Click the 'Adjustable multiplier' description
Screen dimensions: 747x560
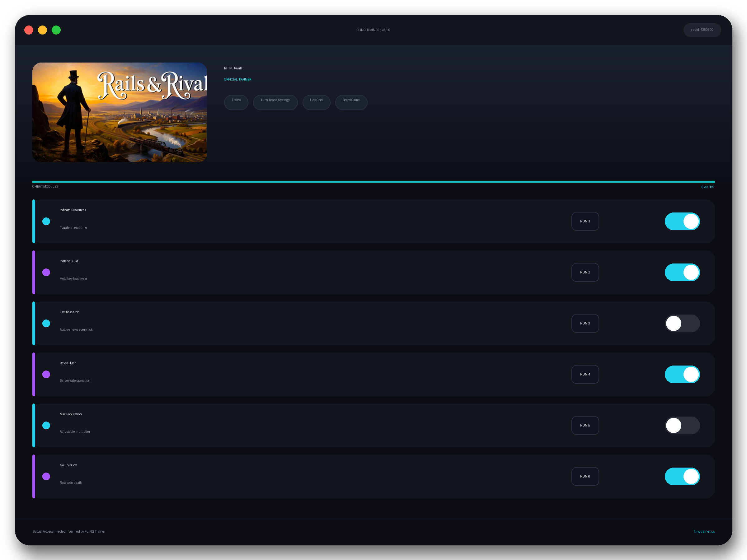[x=75, y=432]
